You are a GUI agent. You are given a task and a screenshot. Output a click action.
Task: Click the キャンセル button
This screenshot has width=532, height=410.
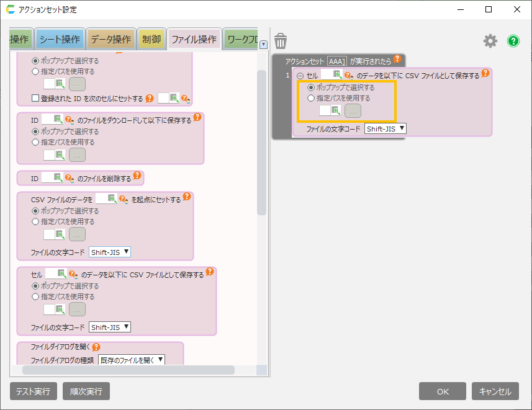pyautogui.click(x=495, y=391)
